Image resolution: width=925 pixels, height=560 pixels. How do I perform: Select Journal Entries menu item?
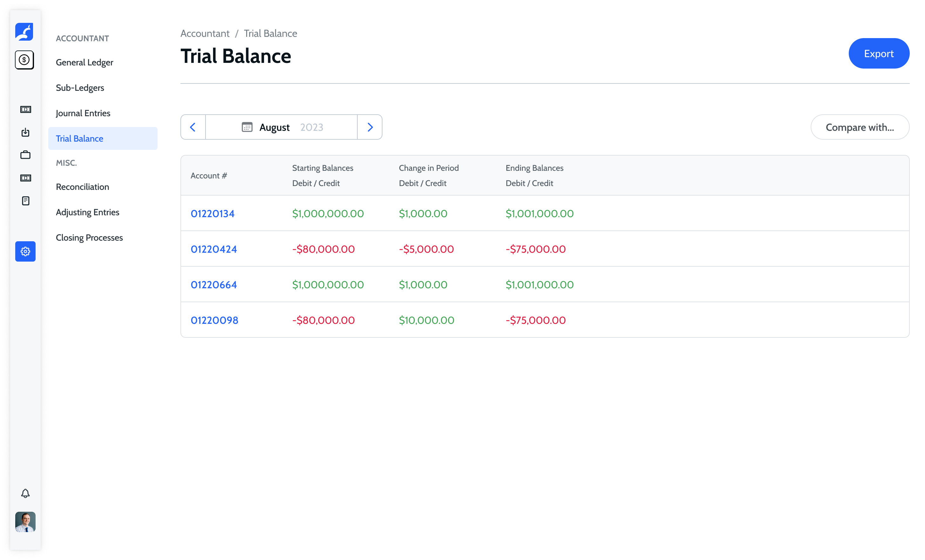tap(83, 113)
